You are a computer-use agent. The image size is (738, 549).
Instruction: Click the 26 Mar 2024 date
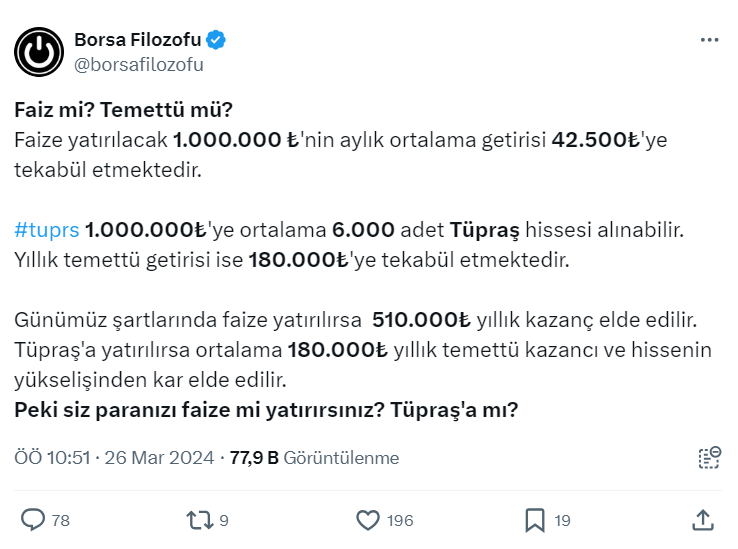161,458
